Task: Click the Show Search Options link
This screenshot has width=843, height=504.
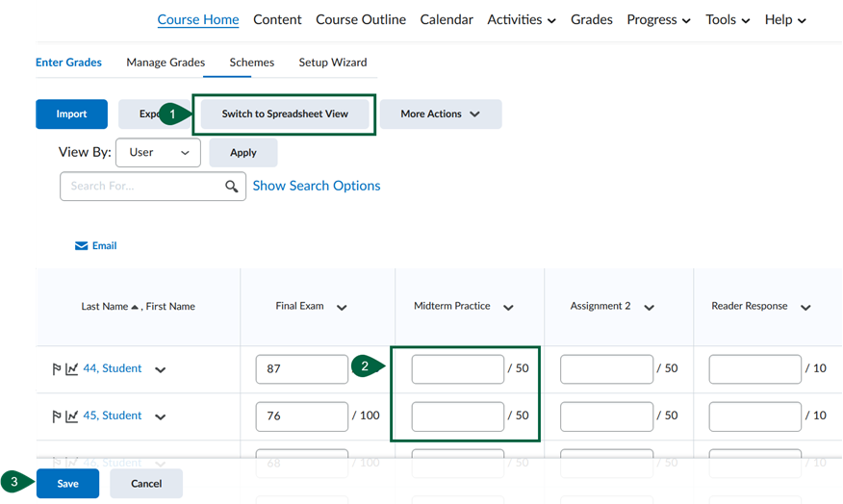Action: pos(316,186)
